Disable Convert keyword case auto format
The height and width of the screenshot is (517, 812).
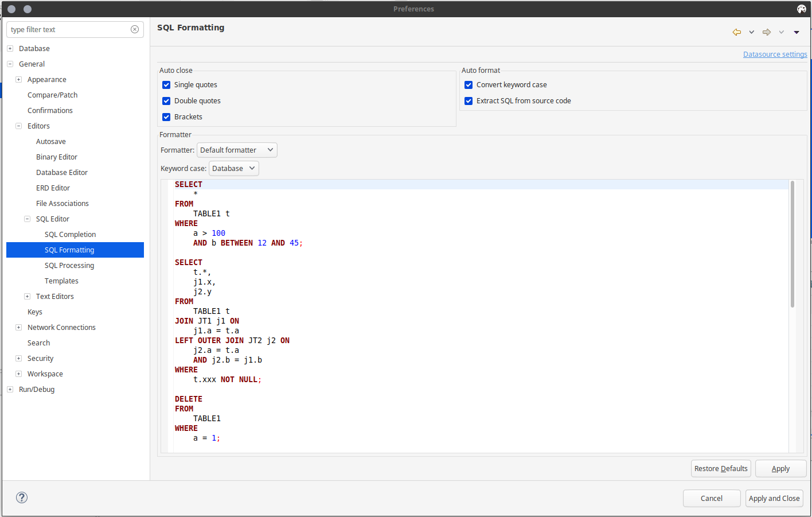pos(469,84)
